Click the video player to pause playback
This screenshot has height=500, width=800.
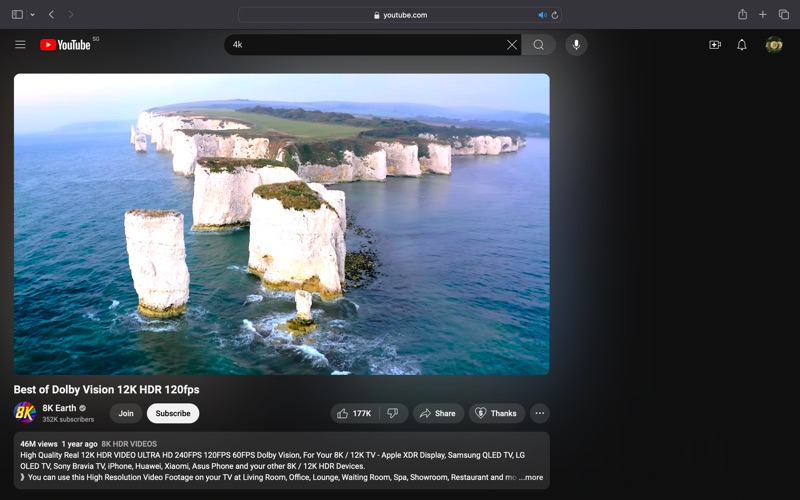point(281,224)
